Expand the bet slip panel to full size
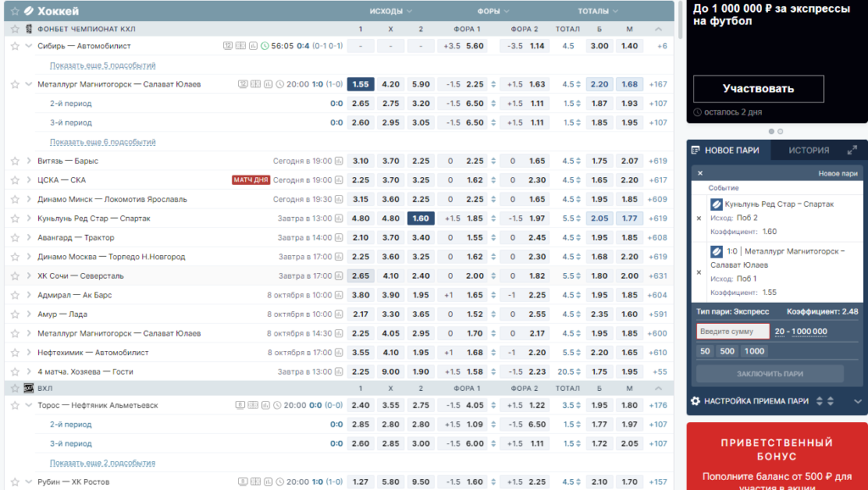 [852, 150]
